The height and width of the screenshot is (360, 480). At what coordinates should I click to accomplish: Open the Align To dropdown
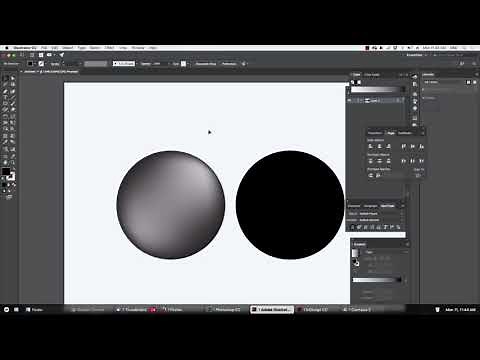(418, 175)
